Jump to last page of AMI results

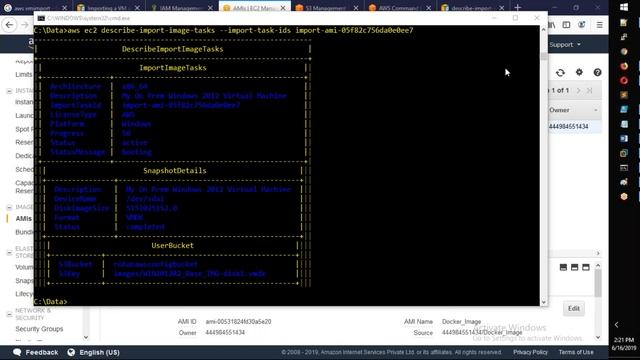[x=589, y=90]
